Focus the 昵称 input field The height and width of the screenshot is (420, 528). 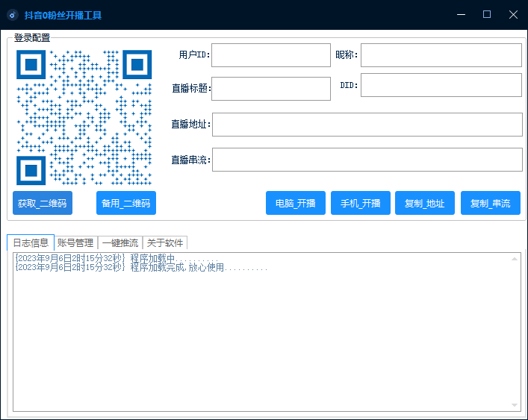click(x=441, y=55)
